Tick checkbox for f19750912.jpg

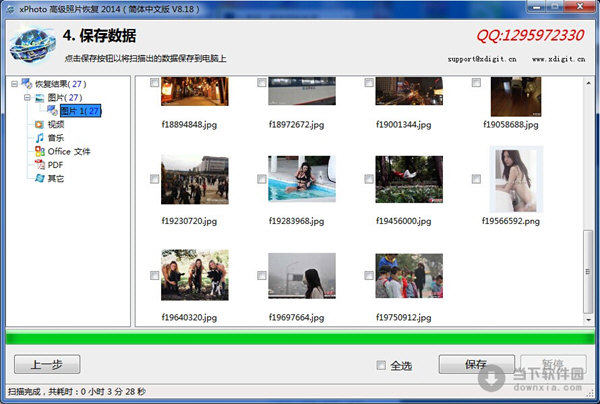point(369,275)
